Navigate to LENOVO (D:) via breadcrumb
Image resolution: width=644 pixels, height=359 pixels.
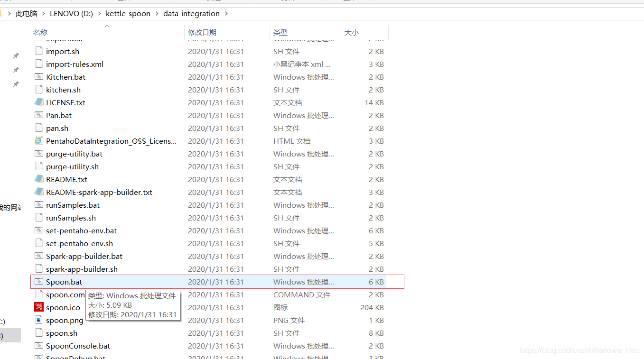coord(71,13)
